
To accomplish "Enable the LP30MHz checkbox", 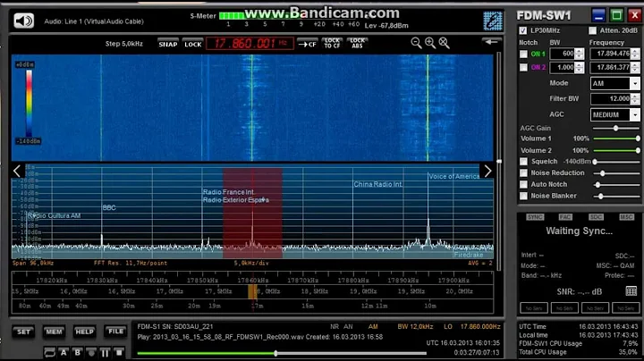I will (523, 30).
